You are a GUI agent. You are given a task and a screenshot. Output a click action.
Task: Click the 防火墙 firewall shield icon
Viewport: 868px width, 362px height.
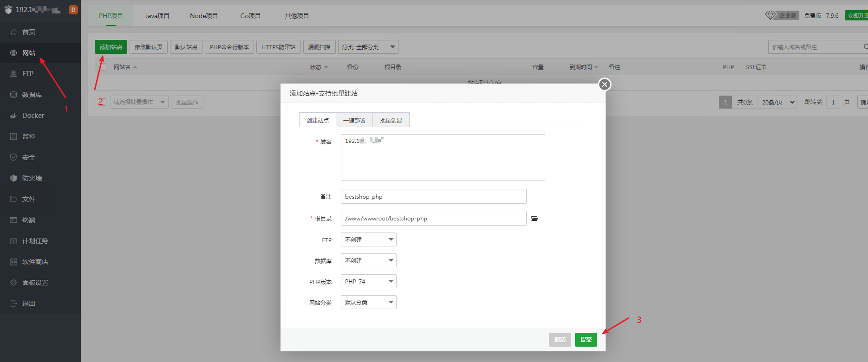point(13,178)
